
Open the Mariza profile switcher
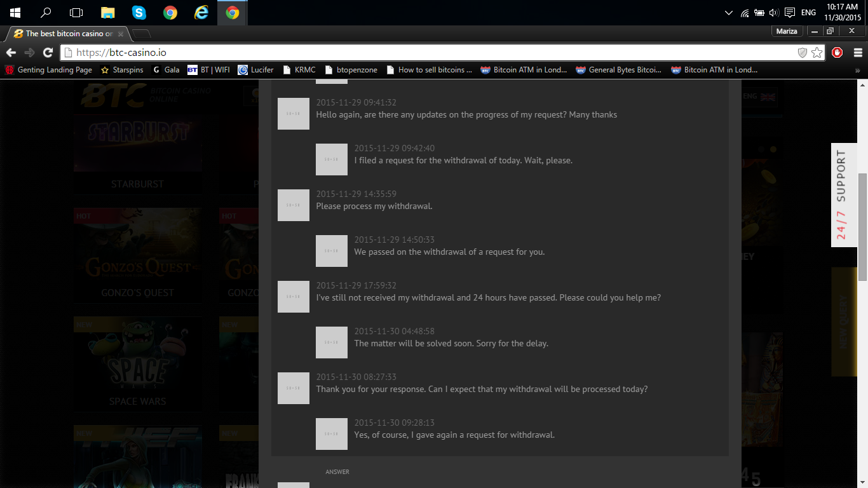click(x=787, y=31)
